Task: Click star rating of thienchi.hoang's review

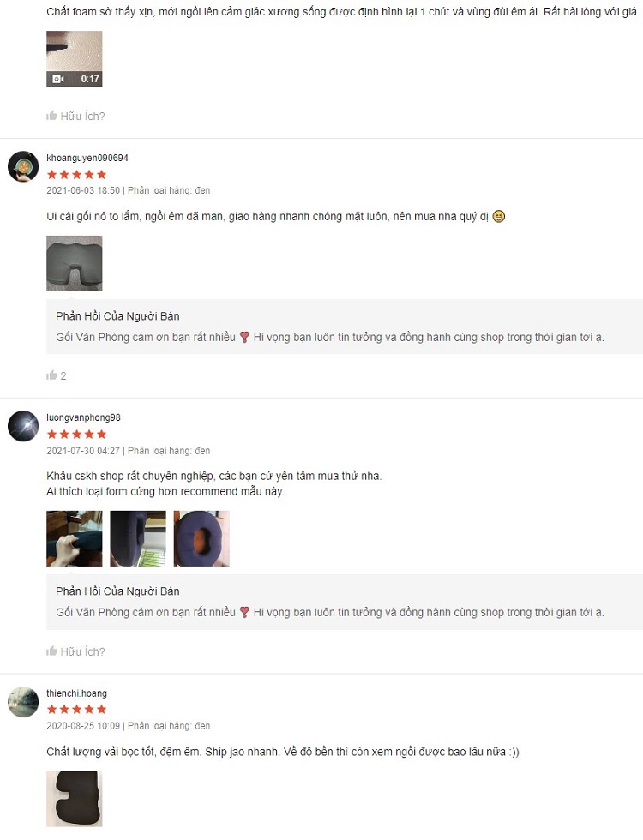Action: [76, 710]
